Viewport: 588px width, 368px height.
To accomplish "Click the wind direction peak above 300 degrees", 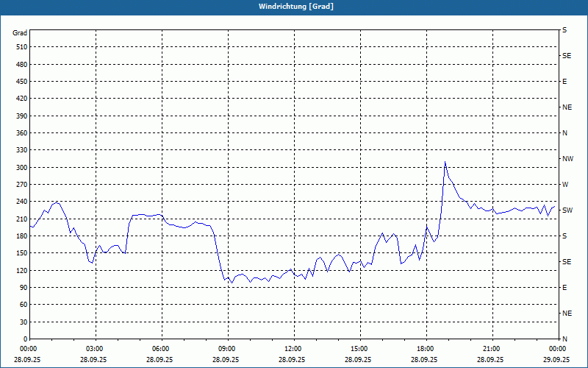I will (445, 162).
